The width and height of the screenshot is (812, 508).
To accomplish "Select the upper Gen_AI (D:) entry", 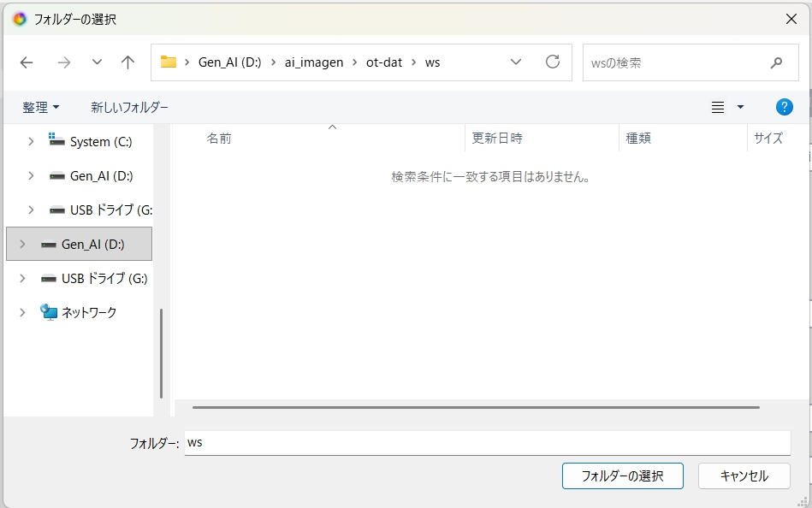I will [x=102, y=175].
